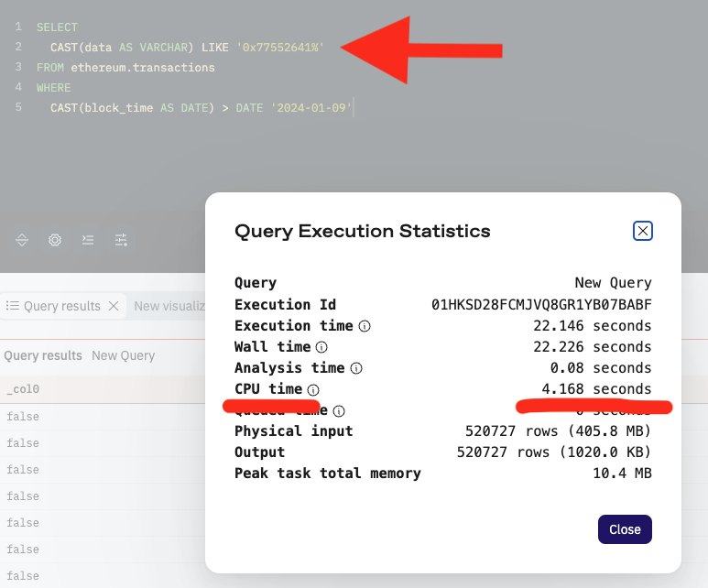This screenshot has height=588, width=708.
Task: Click the 'Peak task total memory' label
Action: click(327, 474)
